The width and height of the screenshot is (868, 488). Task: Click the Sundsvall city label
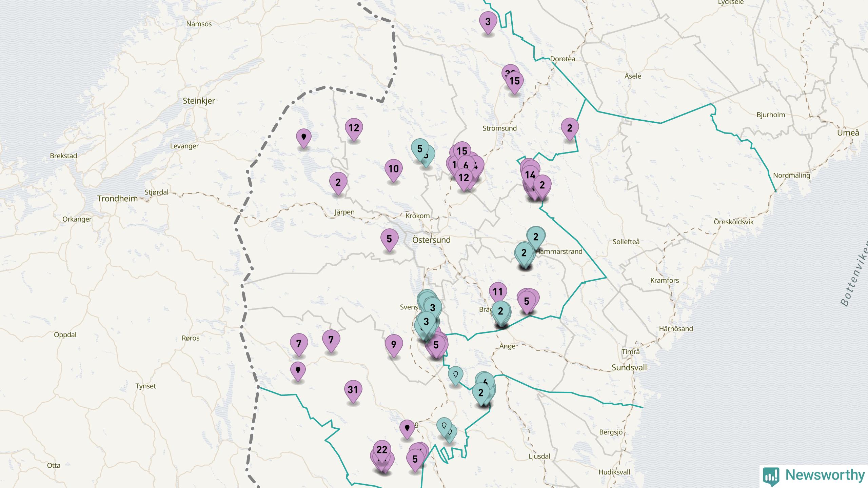(x=629, y=367)
